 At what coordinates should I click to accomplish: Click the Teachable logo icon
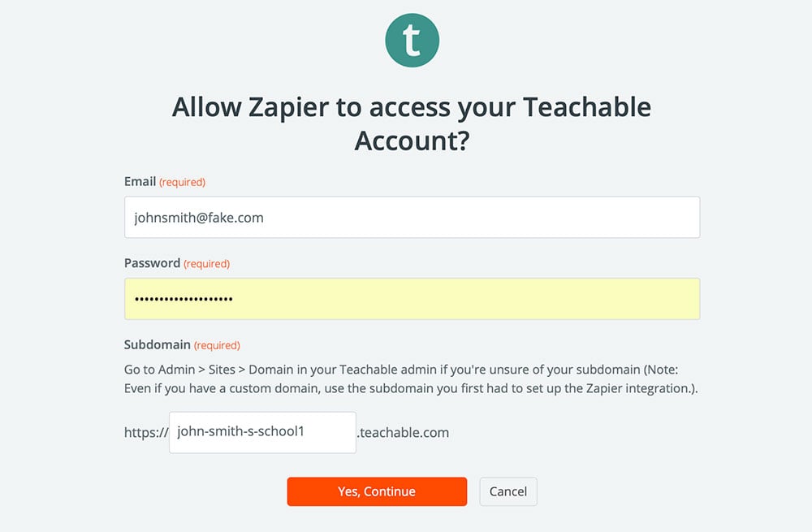point(412,41)
